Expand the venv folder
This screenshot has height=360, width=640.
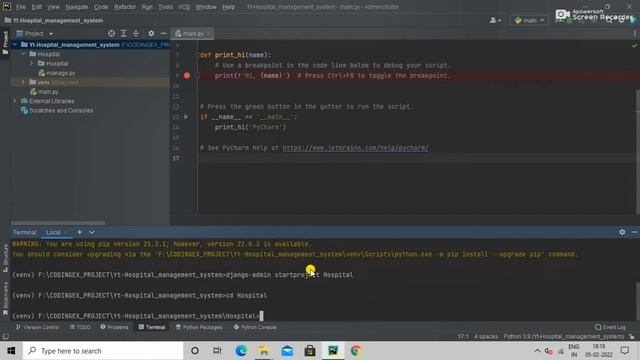23,82
